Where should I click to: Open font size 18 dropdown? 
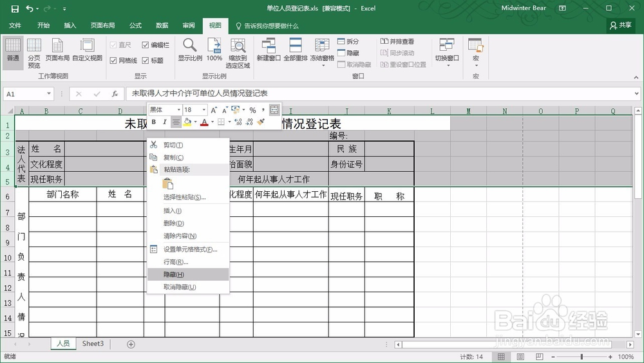click(x=204, y=110)
